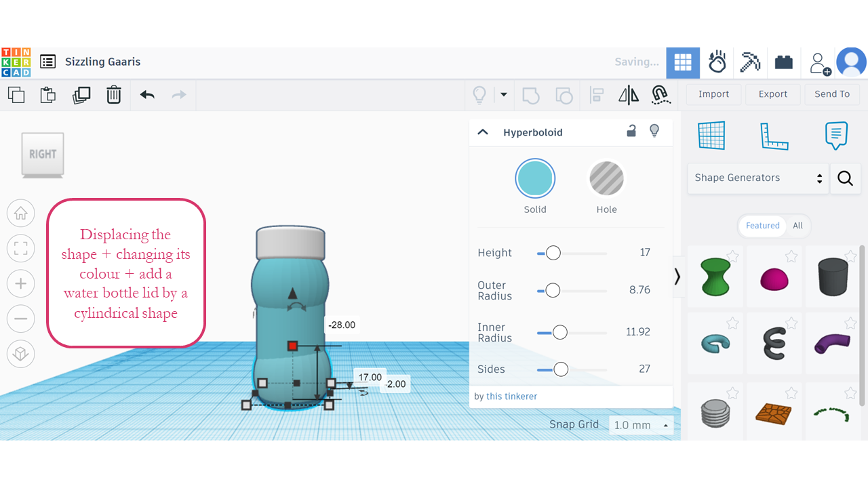The image size is (868, 488).
Task: Click the Export button
Action: click(x=773, y=94)
